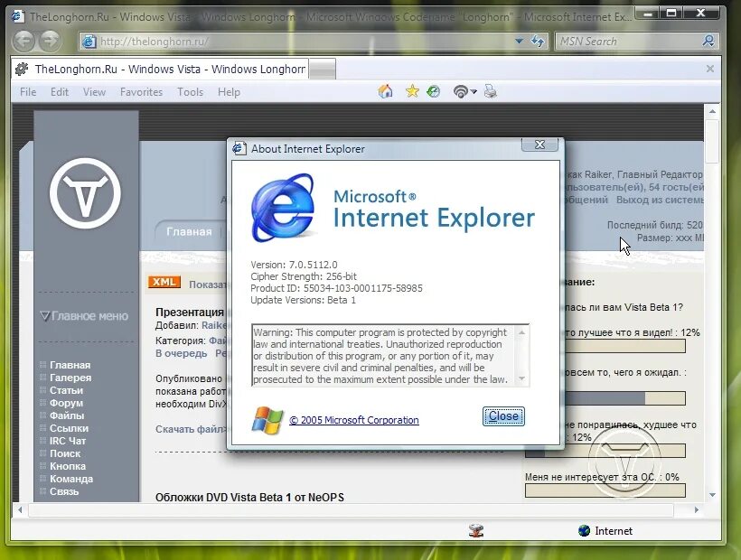Open Статьи in the left menu

pos(66,390)
